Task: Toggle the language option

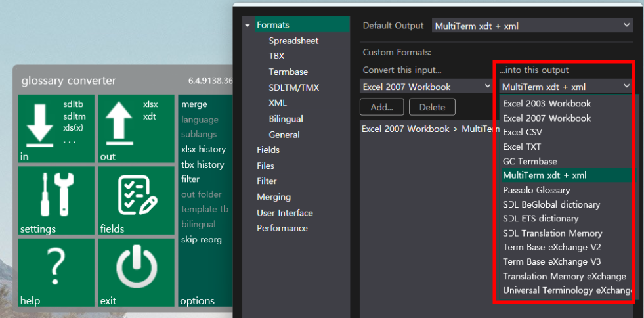Action: (200, 120)
